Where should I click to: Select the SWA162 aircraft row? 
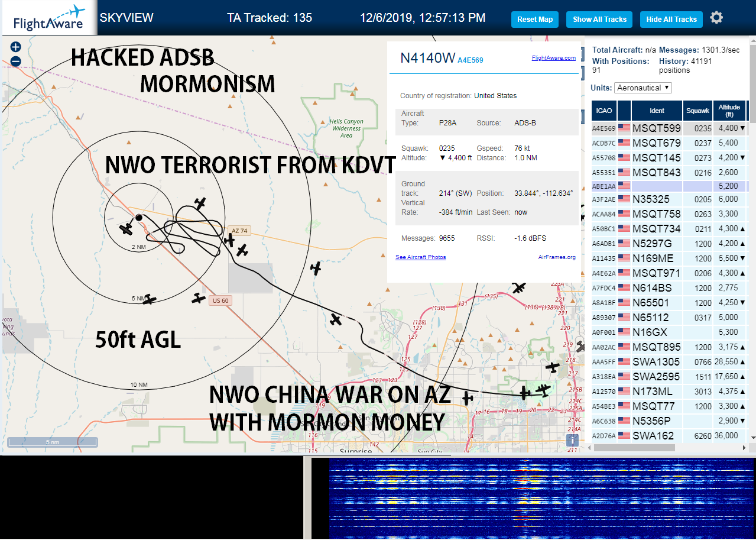(x=669, y=435)
